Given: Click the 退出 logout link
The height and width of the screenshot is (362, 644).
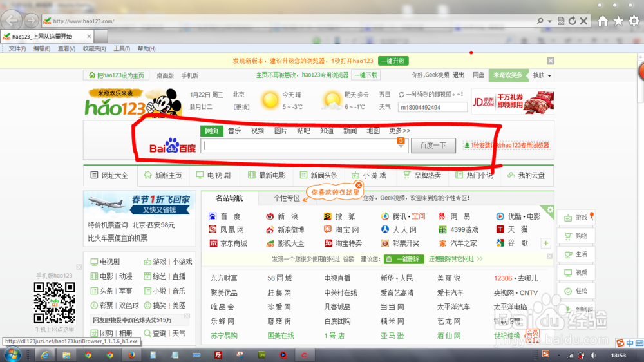Looking at the screenshot, I should tap(459, 75).
